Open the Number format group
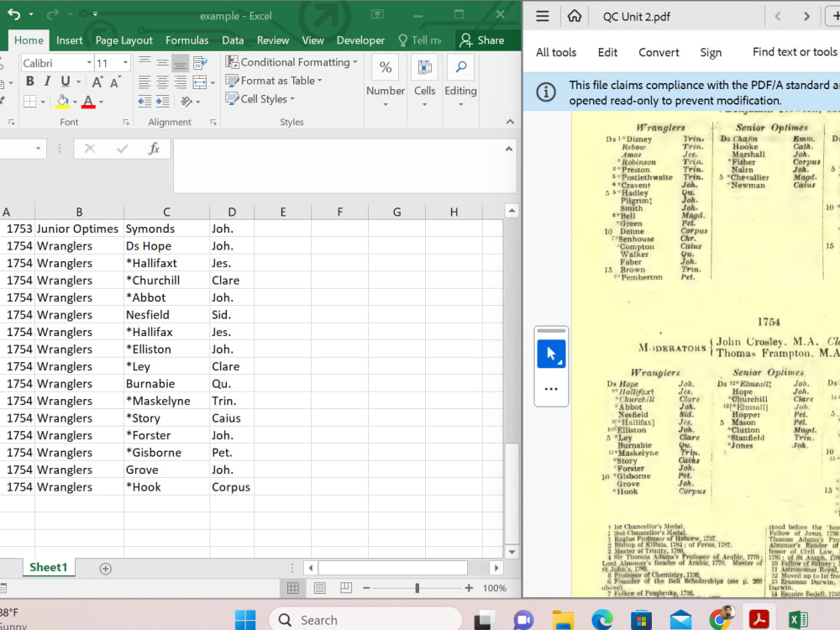Viewport: 840px width, 630px height. (386, 81)
